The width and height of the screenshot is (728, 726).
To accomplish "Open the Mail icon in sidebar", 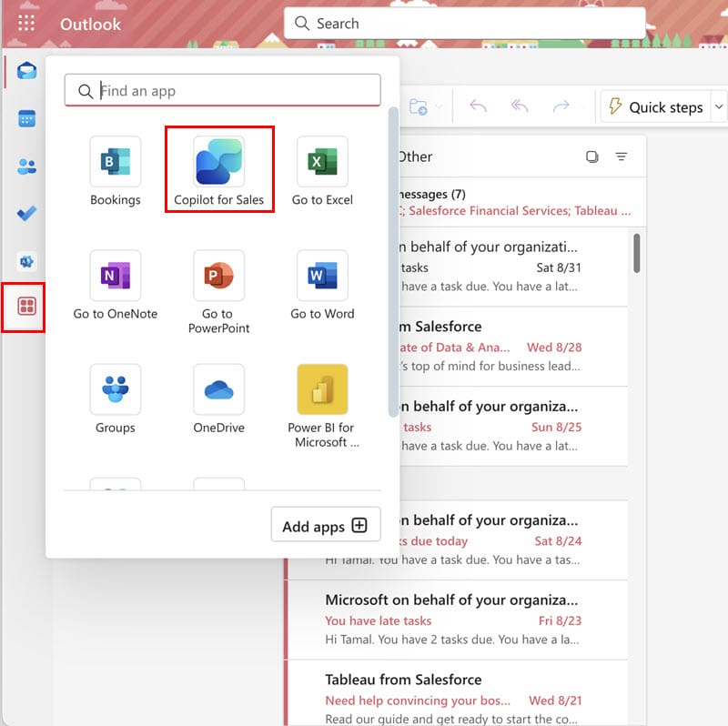I will pos(26,71).
